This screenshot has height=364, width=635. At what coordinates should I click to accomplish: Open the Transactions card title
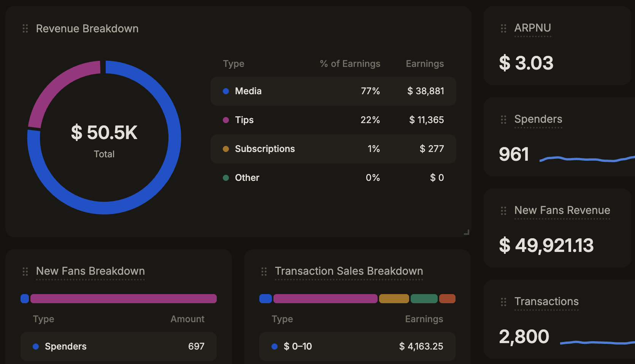546,302
